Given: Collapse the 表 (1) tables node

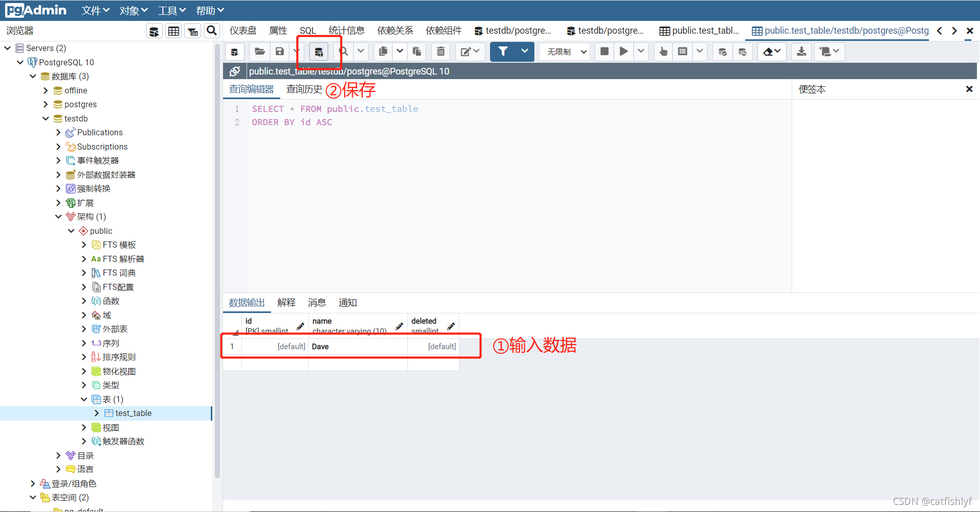Looking at the screenshot, I should pos(84,399).
